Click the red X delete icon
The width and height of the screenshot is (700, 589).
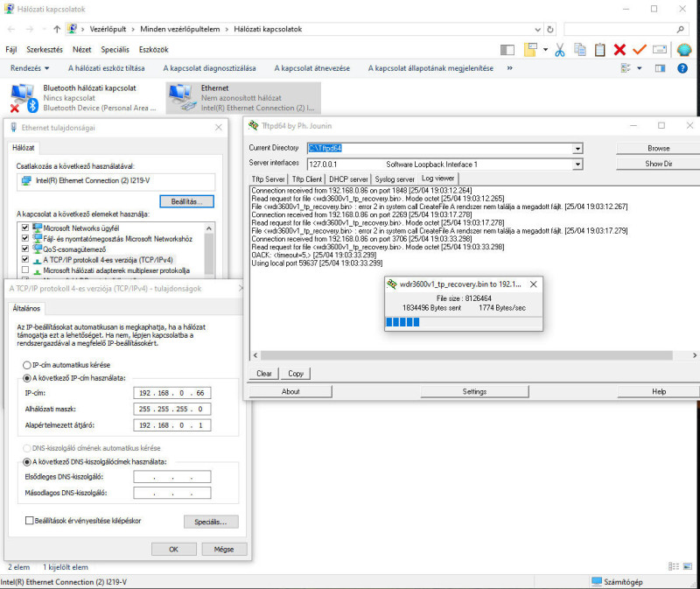(x=619, y=50)
